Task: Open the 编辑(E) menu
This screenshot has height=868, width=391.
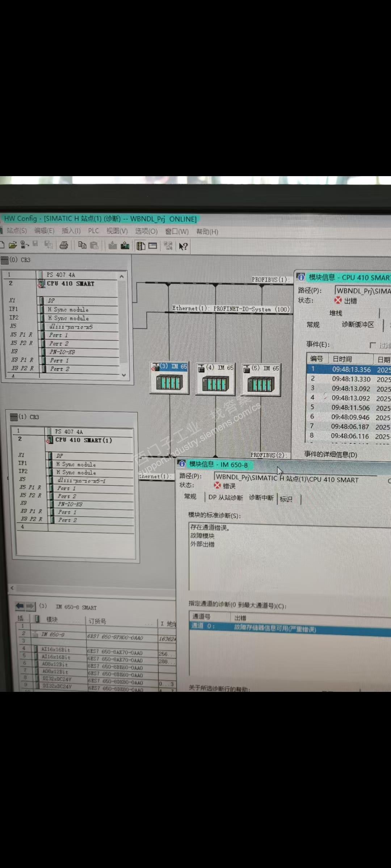Action: 44,231
